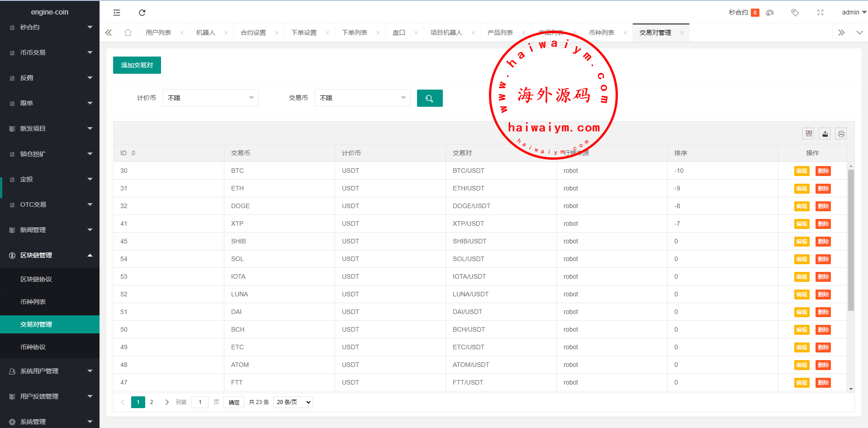Open the 交易币 dropdown

click(362, 98)
